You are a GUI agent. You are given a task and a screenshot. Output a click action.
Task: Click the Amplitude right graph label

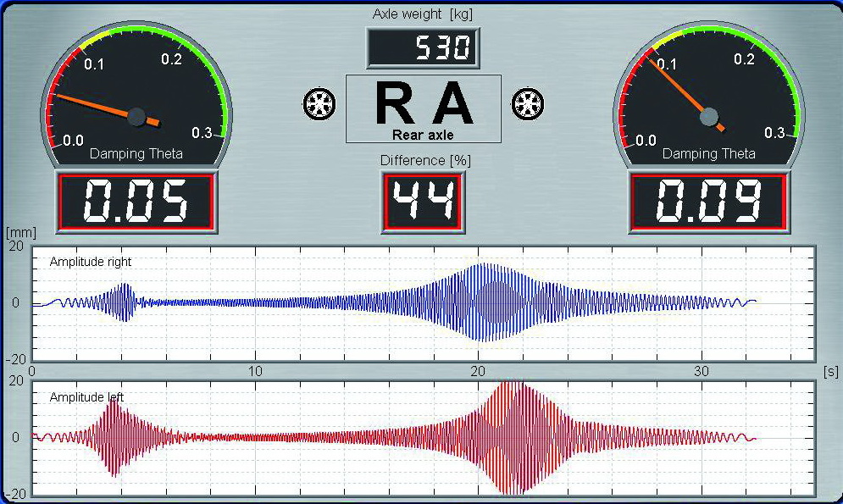[x=91, y=263]
